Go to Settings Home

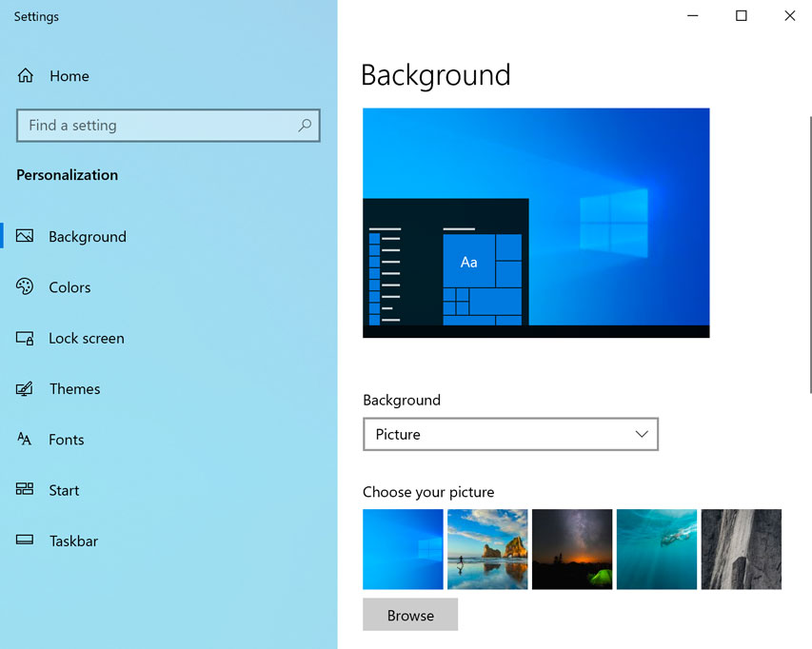pyautogui.click(x=69, y=75)
